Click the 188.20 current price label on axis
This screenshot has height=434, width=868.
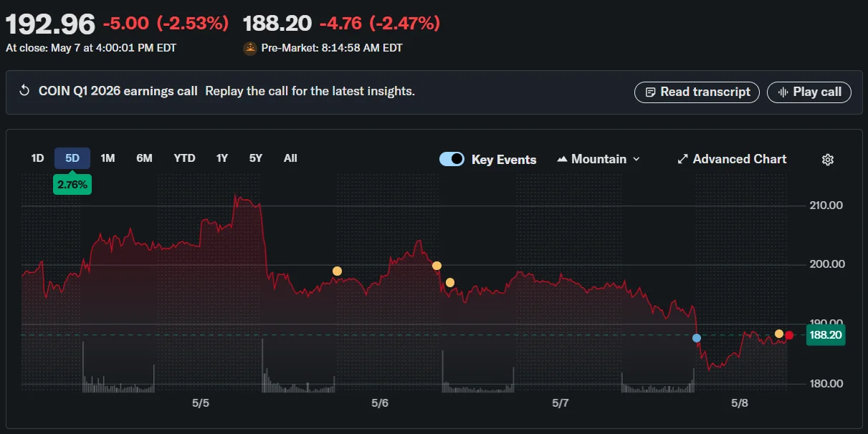click(826, 334)
